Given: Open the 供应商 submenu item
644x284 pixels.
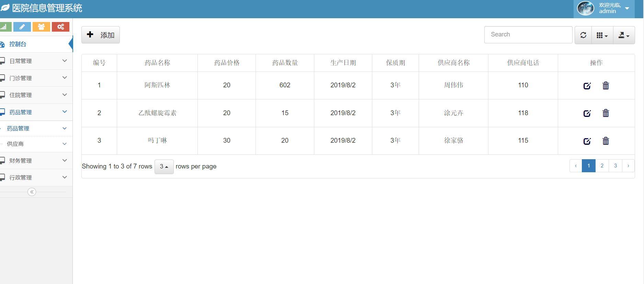Looking at the screenshot, I should [x=36, y=144].
